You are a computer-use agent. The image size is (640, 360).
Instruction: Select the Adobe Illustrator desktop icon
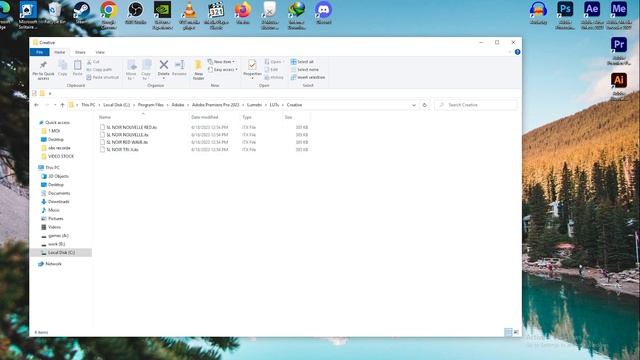click(619, 86)
